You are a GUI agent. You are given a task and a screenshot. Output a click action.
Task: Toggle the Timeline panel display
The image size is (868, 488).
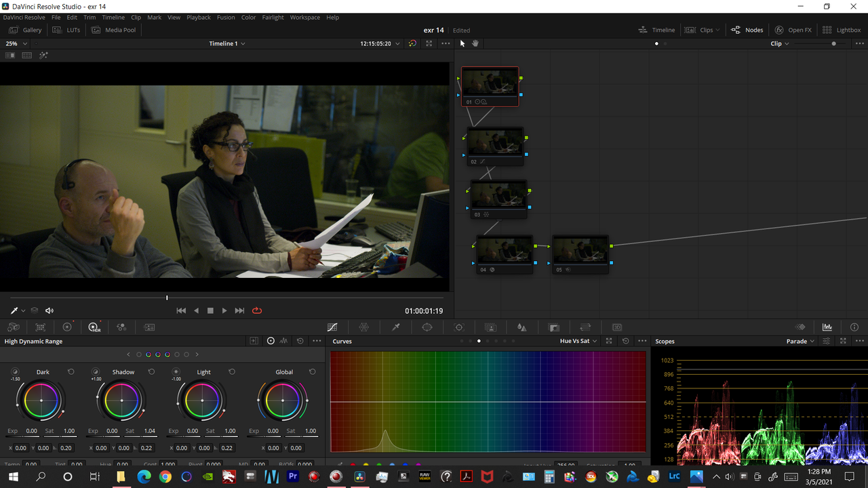pyautogui.click(x=656, y=30)
